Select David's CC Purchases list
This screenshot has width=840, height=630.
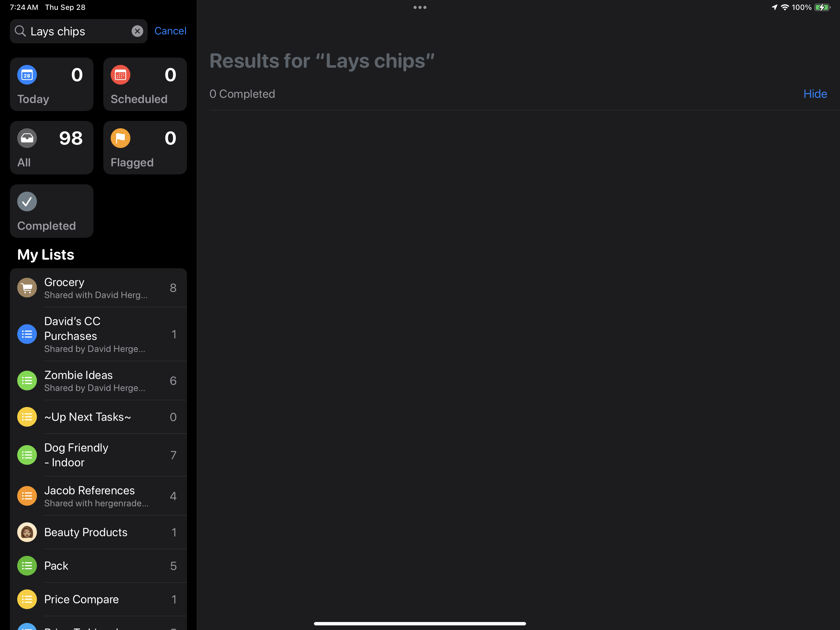point(98,334)
